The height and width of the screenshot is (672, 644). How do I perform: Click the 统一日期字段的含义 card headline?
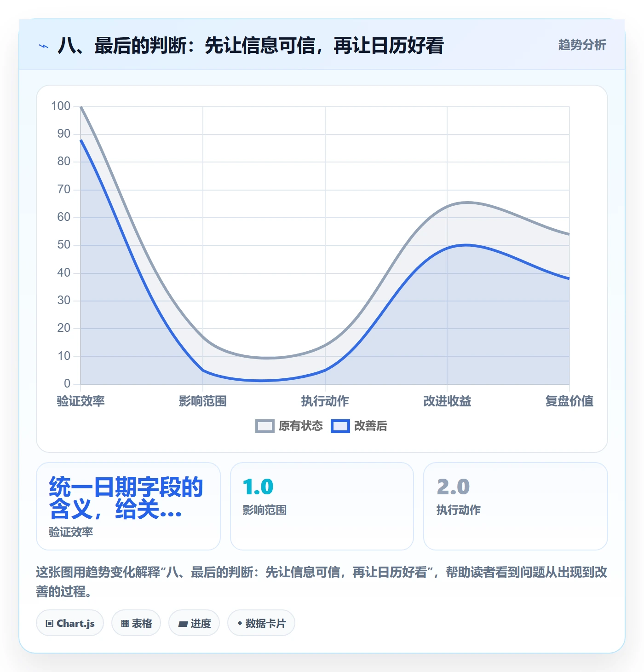(x=126, y=498)
